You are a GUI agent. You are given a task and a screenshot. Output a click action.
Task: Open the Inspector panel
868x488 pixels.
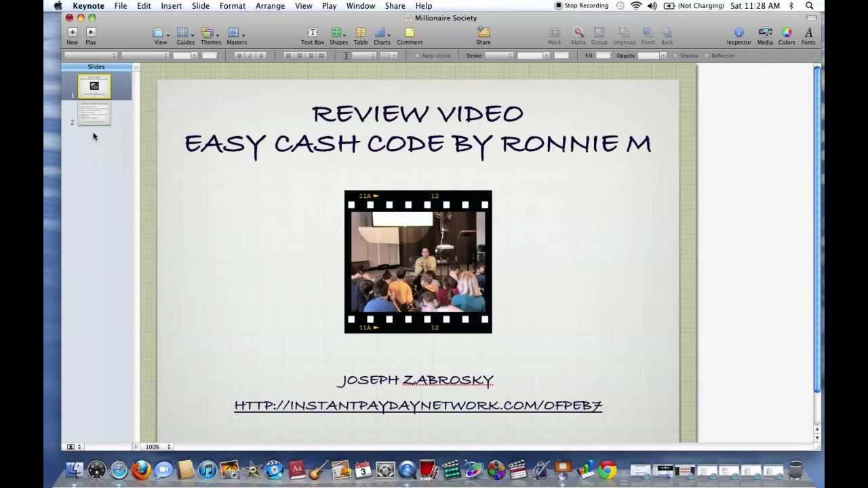pyautogui.click(x=739, y=36)
